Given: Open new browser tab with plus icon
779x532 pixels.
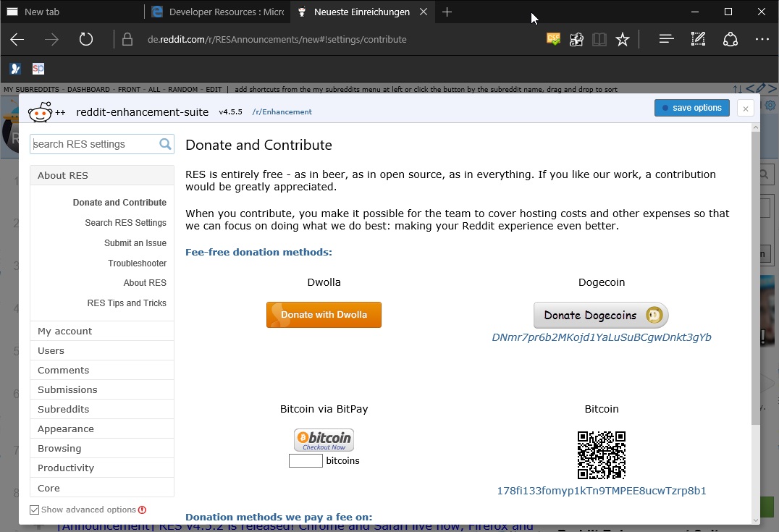Looking at the screenshot, I should click(x=447, y=12).
